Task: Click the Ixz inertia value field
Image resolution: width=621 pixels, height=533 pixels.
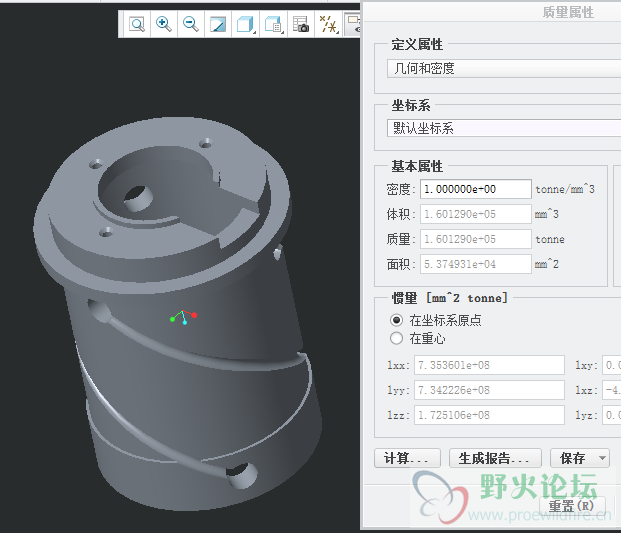Action: point(611,390)
